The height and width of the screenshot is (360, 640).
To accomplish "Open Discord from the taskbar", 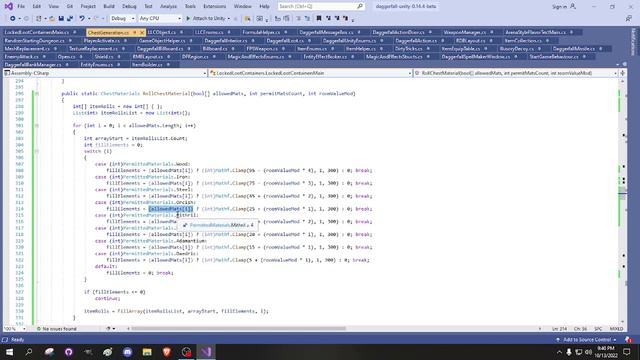I will tap(128, 352).
